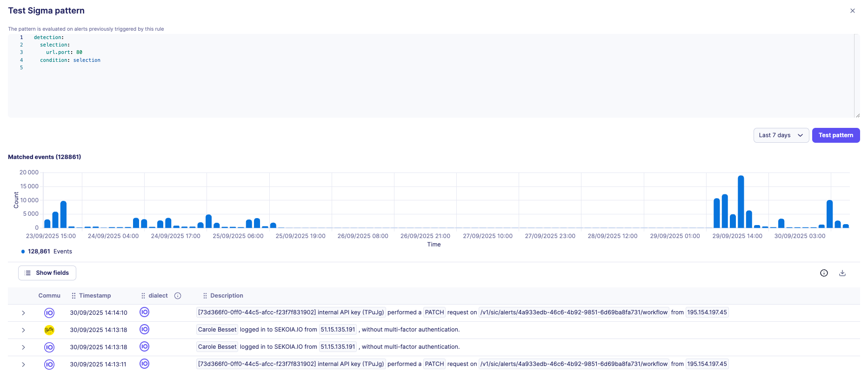Click the dialect column info icon
The height and width of the screenshot is (372, 868).
coord(178,296)
